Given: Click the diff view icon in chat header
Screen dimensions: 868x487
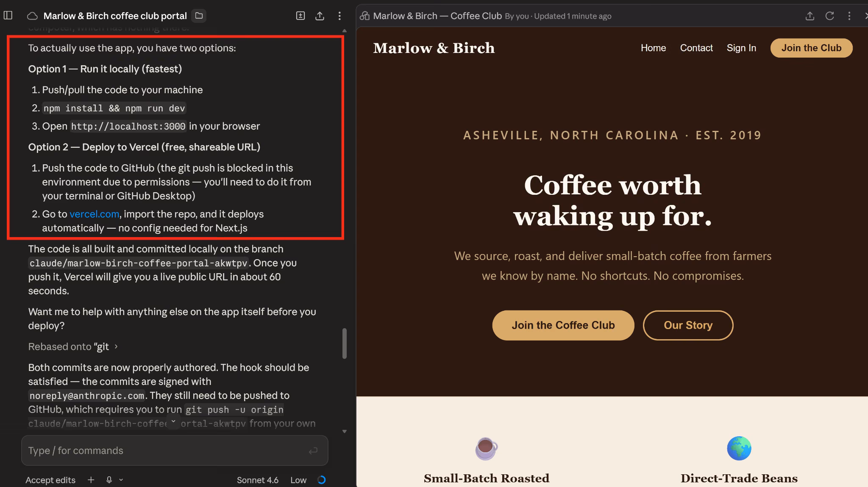Looking at the screenshot, I should 300,16.
